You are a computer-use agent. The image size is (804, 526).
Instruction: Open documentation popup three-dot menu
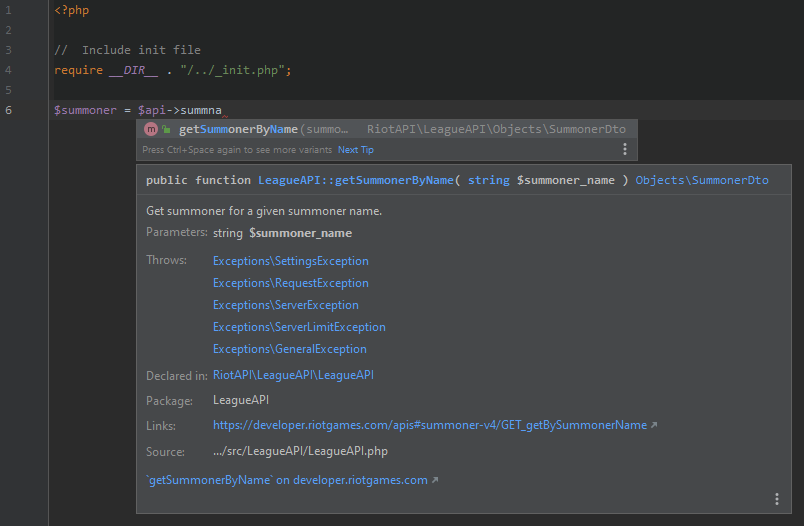777,499
